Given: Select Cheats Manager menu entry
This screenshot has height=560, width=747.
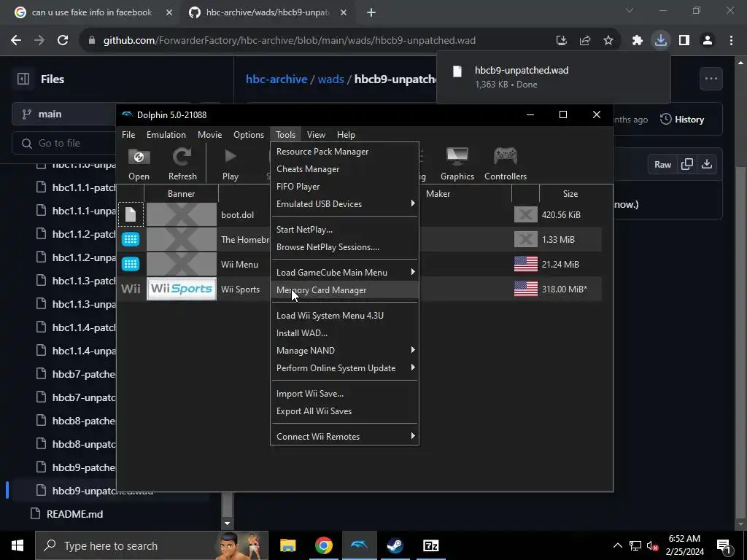Looking at the screenshot, I should (x=344, y=169).
